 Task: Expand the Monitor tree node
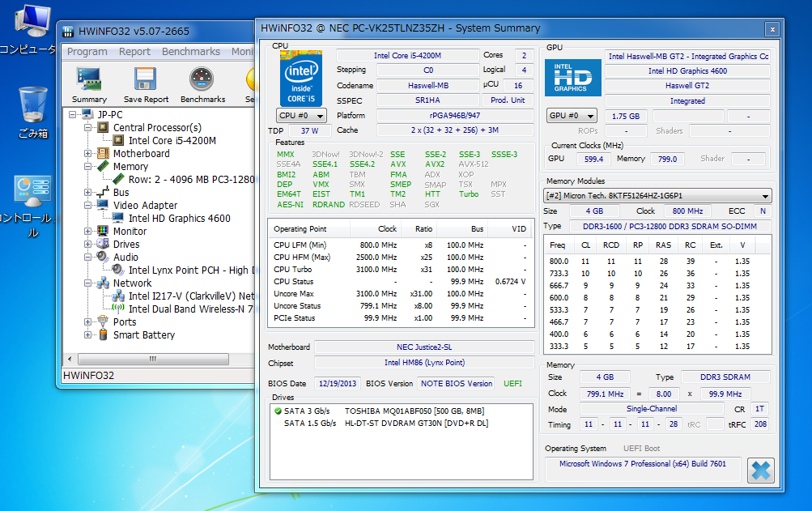click(87, 231)
